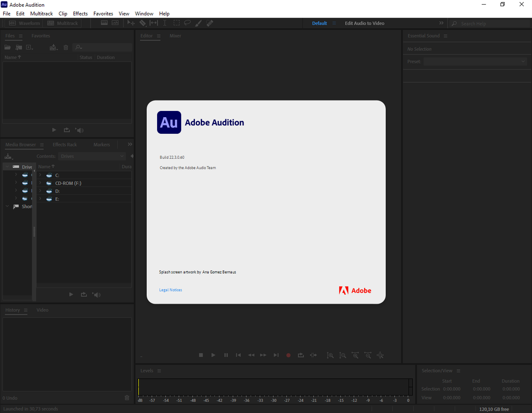Toggle Auto-Play in Media Browser
The width and height of the screenshot is (532, 413).
pyautogui.click(x=97, y=294)
